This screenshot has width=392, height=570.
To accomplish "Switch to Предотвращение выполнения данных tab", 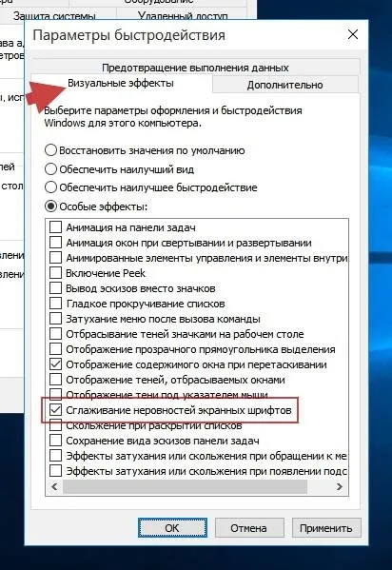I will click(x=195, y=68).
